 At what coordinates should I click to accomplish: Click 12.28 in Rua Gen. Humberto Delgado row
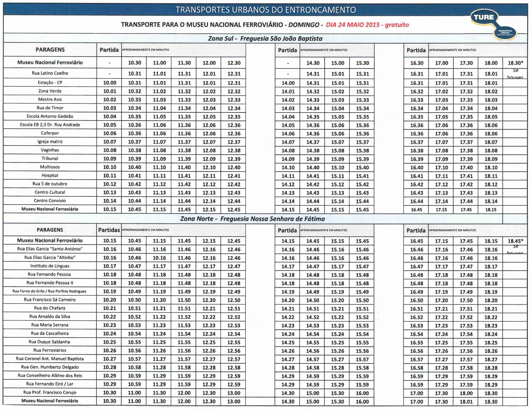209,368
